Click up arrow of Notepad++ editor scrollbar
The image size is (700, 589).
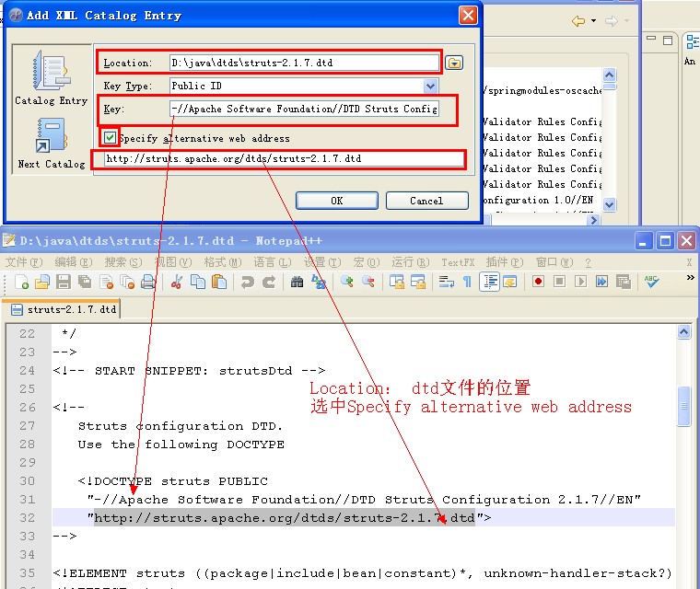(683, 331)
